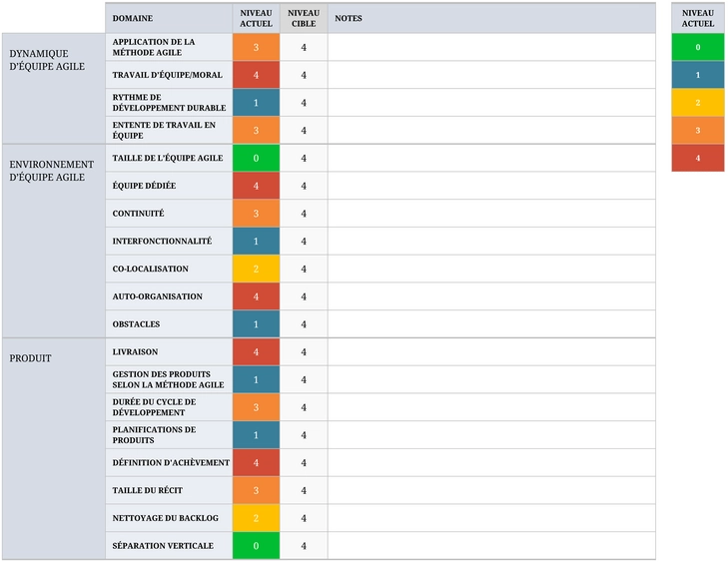Click target level cell for DÉFINITION D'ACHÈVEMENT

pyautogui.click(x=304, y=463)
